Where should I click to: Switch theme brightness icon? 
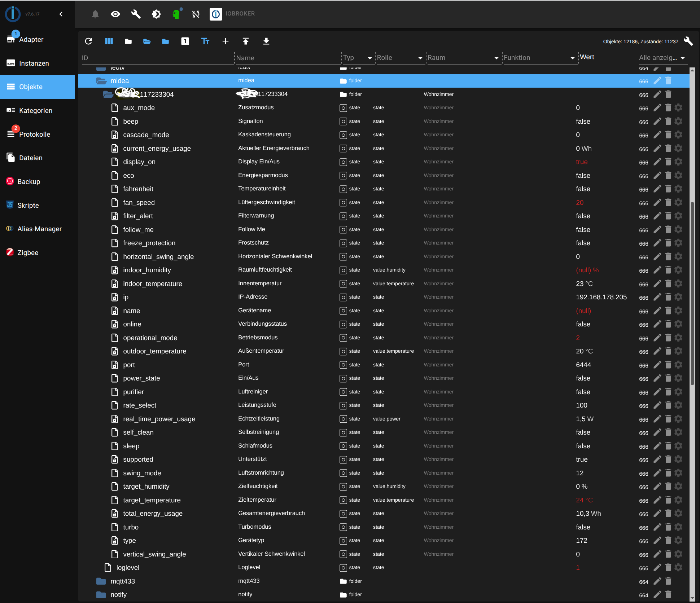click(156, 14)
